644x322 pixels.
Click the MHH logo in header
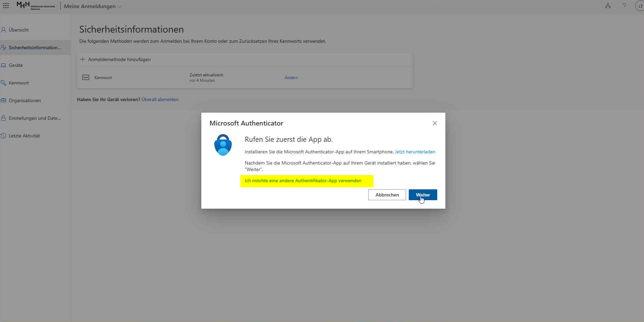[x=36, y=6]
